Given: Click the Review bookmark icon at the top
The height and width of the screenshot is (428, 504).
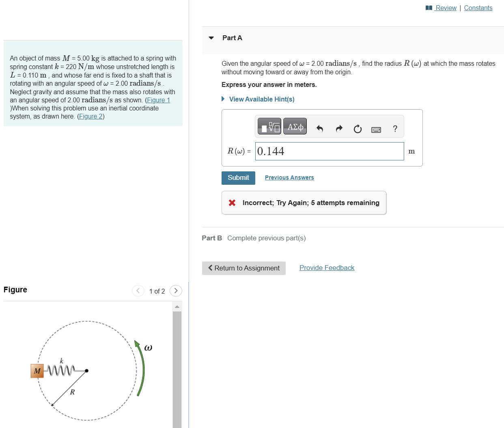Looking at the screenshot, I should (x=430, y=7).
